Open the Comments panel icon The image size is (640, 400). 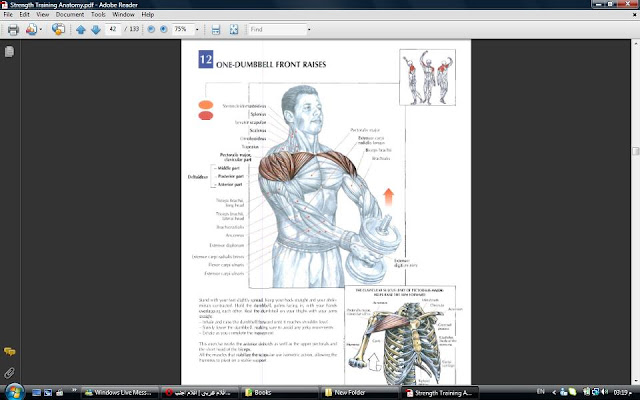(9, 351)
